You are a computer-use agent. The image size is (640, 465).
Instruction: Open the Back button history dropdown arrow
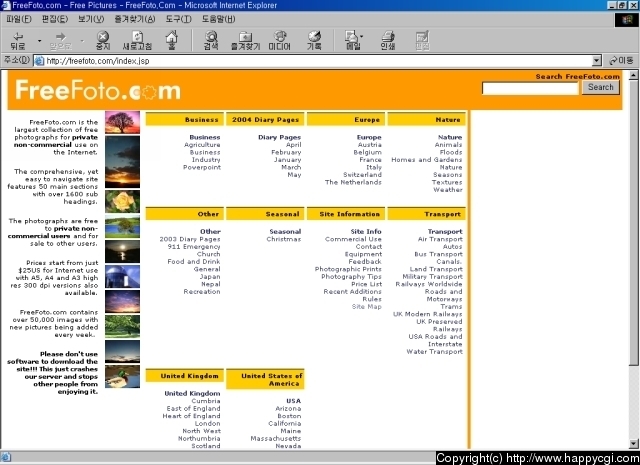point(39,41)
